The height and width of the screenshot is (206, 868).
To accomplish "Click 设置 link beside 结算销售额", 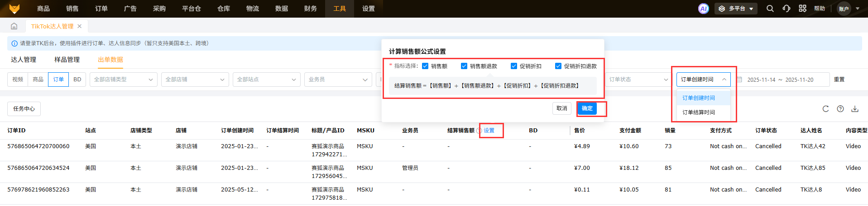I will click(x=489, y=131).
